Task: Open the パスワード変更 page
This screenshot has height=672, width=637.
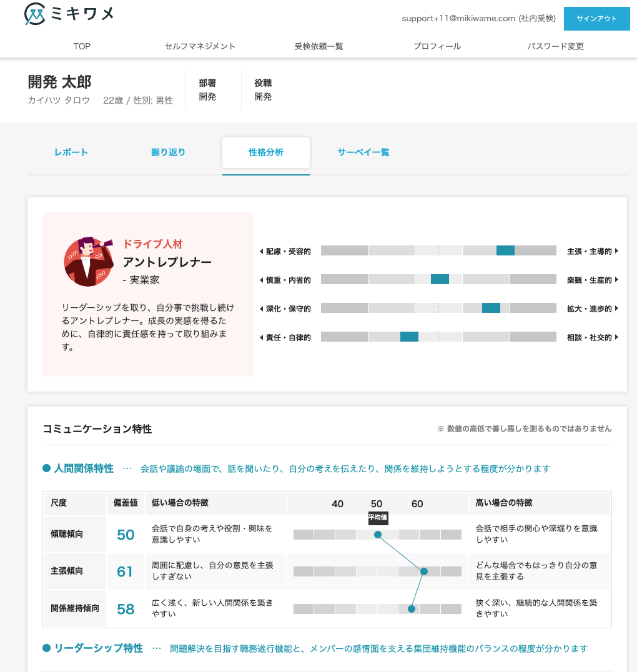Action: 555,46
